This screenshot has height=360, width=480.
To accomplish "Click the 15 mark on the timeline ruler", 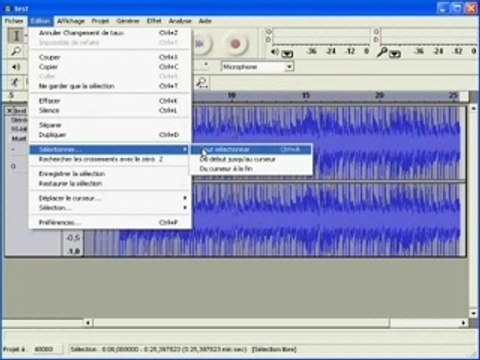I will [306, 95].
